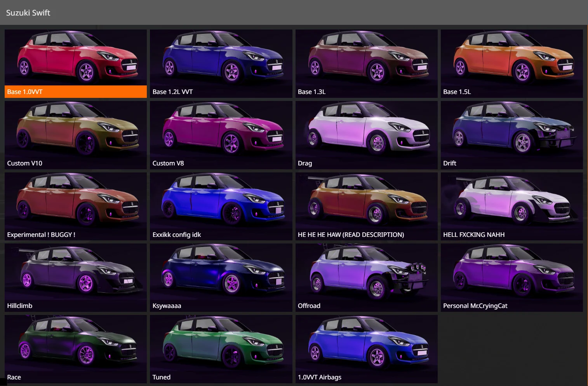Viewport: 588px width, 386px height.
Task: Pick the Base 1.3L maroon car
Action: pos(366,58)
